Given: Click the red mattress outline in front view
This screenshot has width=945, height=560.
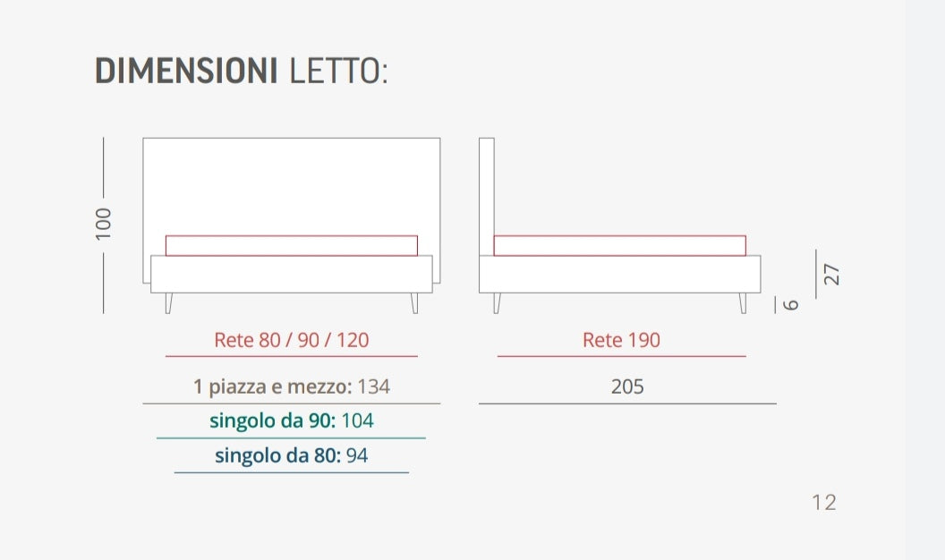Looking at the screenshot, I should click(x=291, y=246).
